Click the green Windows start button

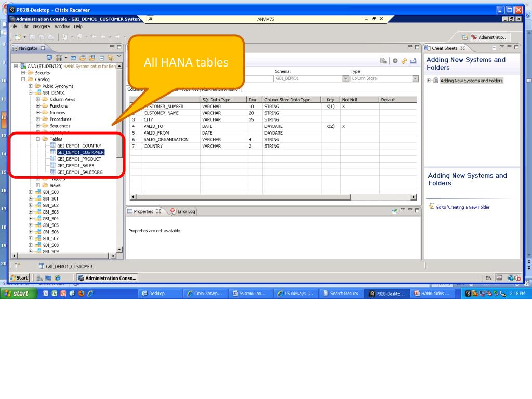[18, 294]
